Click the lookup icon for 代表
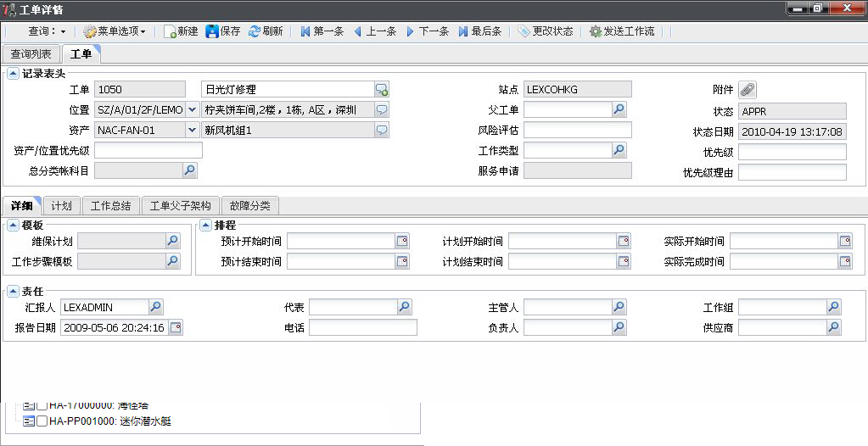The image size is (868, 446). pyautogui.click(x=405, y=307)
